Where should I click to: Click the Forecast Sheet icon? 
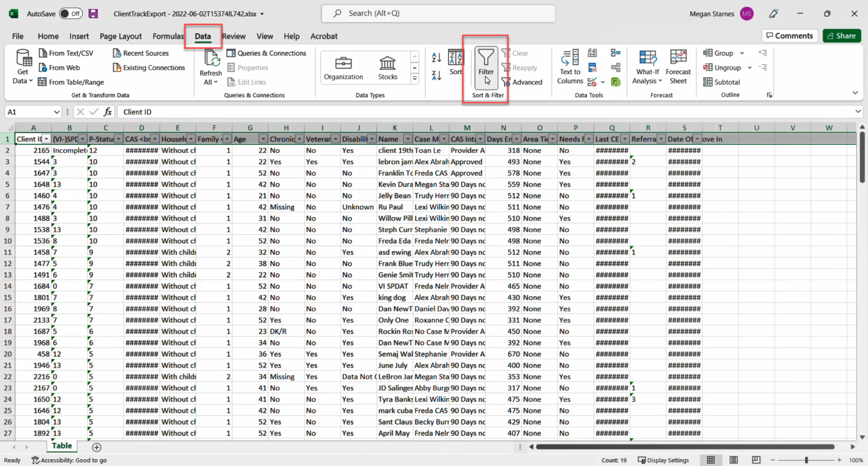(678, 67)
